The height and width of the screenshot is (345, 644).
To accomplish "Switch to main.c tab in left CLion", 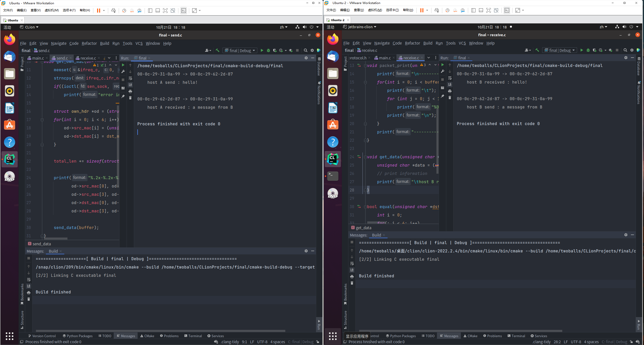I will 38,58.
